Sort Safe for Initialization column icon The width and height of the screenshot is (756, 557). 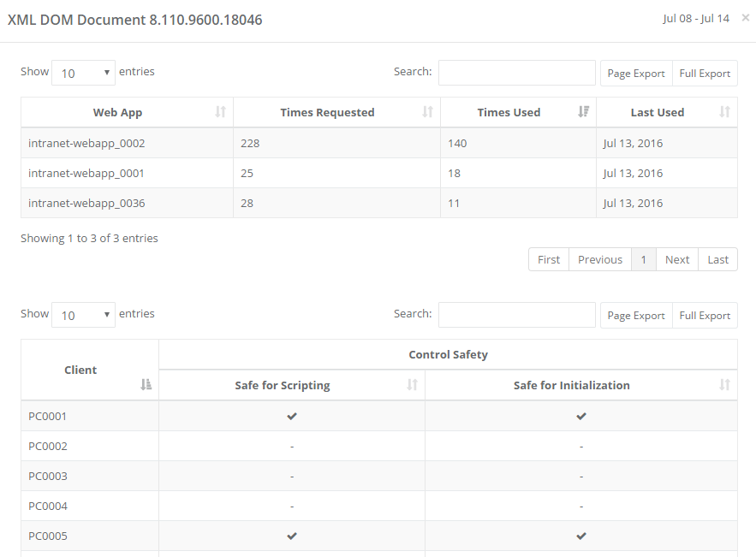point(725,385)
